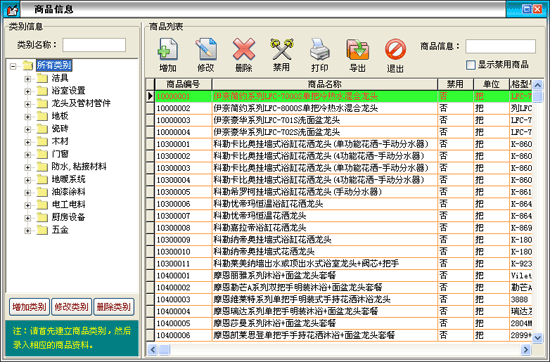Viewport: 550px width, 362px height.
Task: Click the app icon in title bar
Action: tap(11, 9)
